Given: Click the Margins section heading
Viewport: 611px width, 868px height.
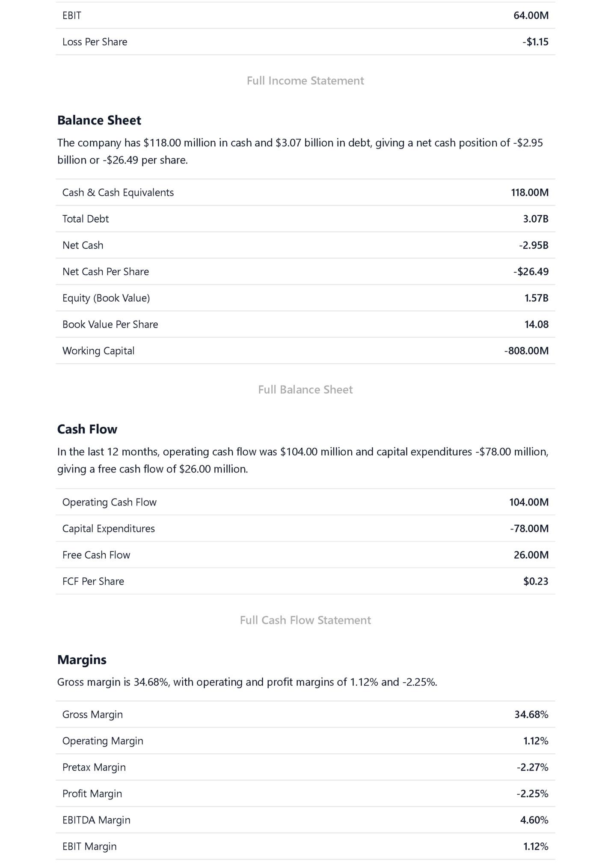Looking at the screenshot, I should (x=82, y=660).
